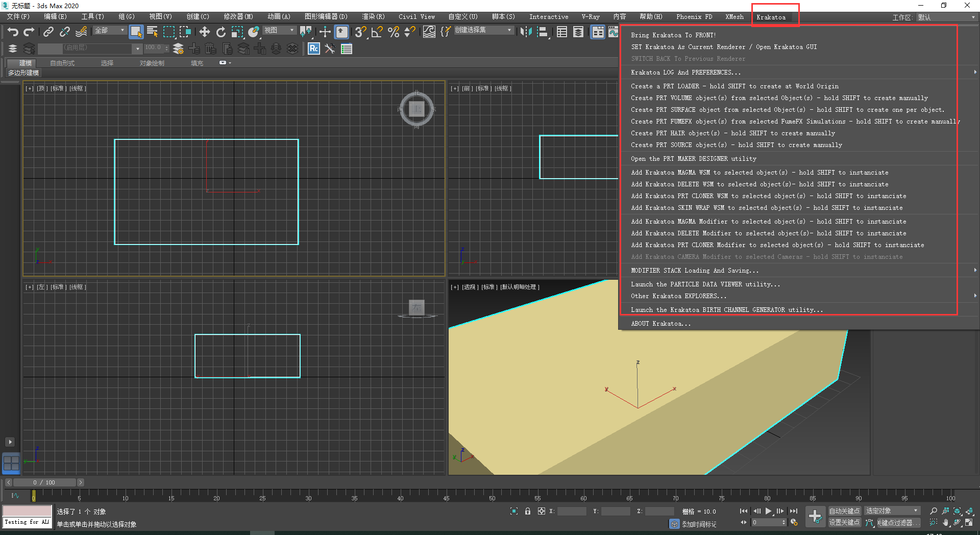Image resolution: width=980 pixels, height=535 pixels.
Task: Click the large Set Keys plus button
Action: point(815,516)
